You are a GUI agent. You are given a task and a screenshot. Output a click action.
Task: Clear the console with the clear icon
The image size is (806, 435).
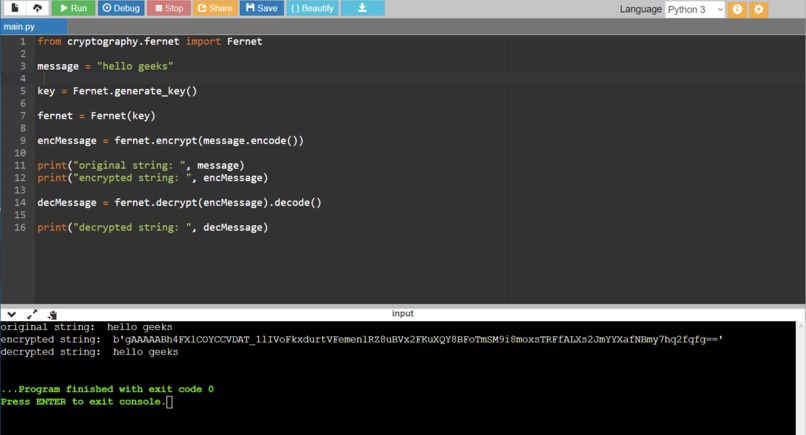click(x=52, y=314)
